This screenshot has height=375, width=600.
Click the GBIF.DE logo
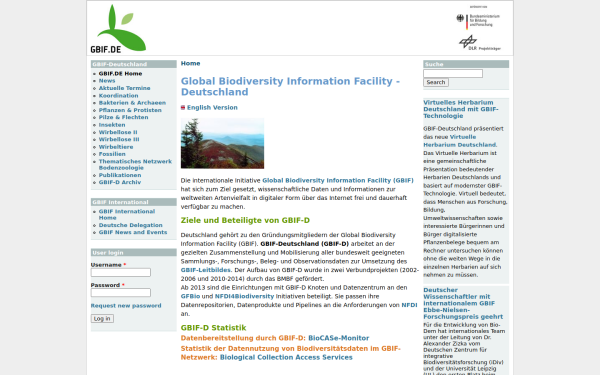118,29
